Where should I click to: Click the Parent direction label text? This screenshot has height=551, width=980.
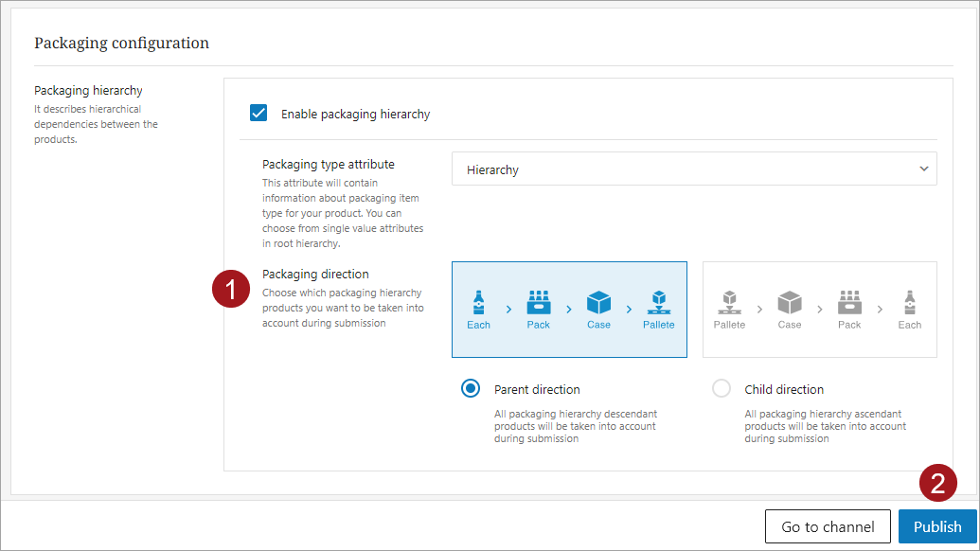pos(537,389)
